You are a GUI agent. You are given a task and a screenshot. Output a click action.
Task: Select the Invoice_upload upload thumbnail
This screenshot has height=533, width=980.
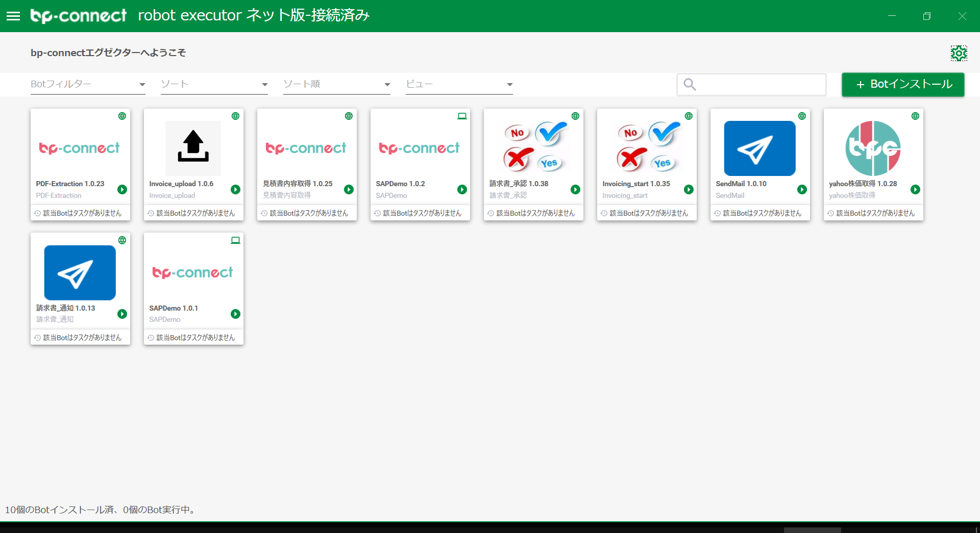pyautogui.click(x=193, y=148)
